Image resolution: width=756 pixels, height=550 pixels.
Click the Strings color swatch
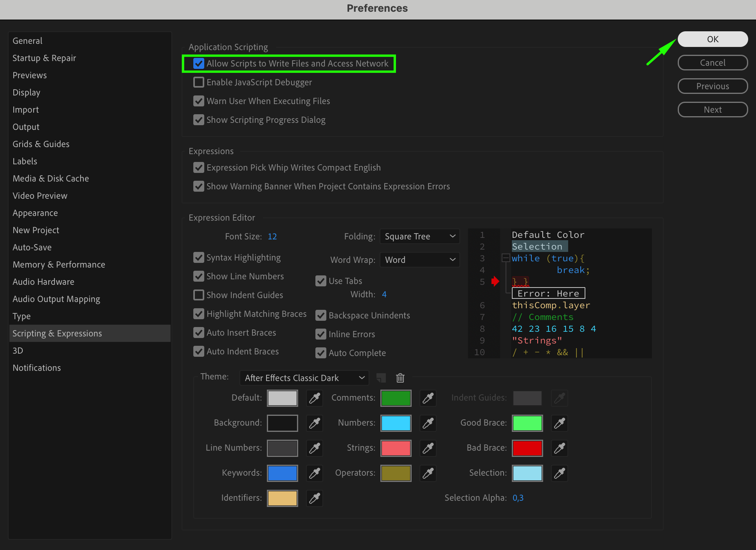[396, 448]
